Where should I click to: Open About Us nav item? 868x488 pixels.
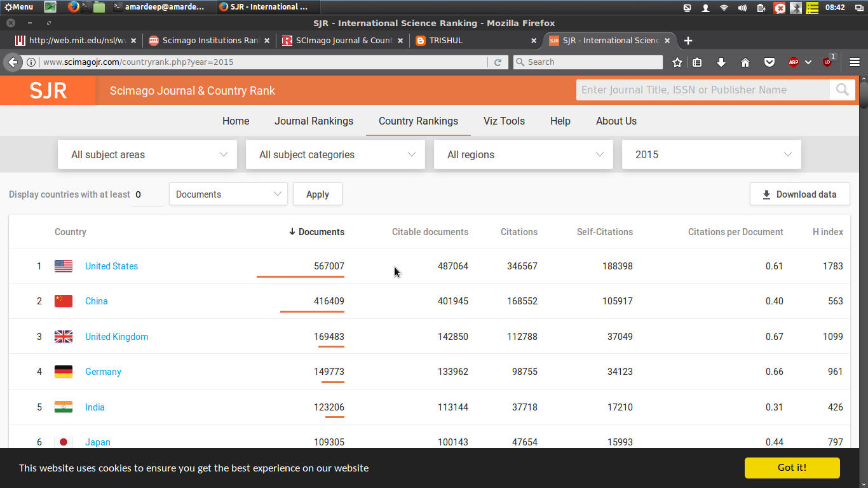pyautogui.click(x=616, y=121)
